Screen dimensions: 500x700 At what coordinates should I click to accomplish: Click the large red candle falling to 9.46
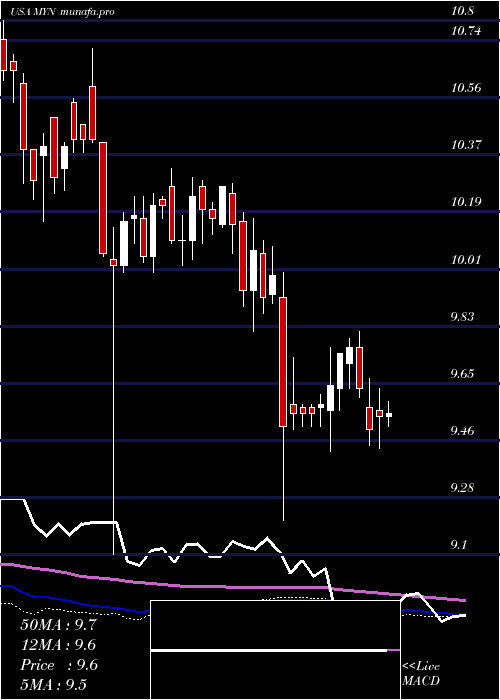tap(283, 362)
